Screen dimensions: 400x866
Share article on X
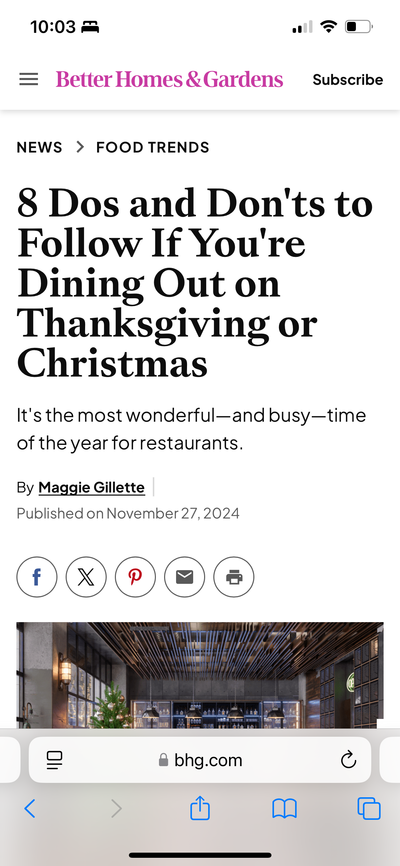click(x=86, y=577)
